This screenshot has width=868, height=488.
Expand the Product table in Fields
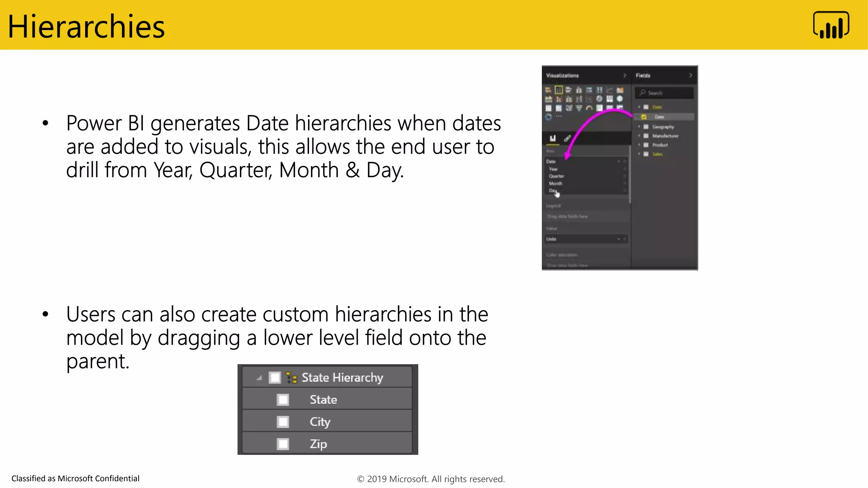(639, 145)
